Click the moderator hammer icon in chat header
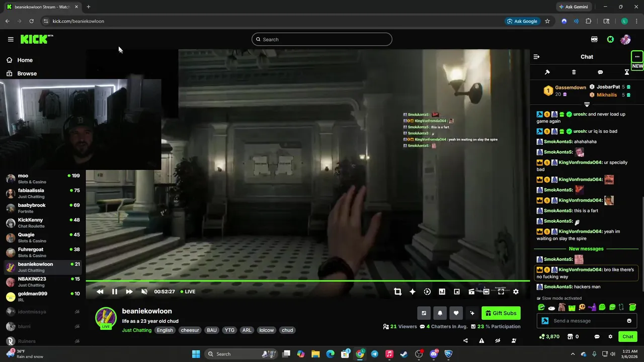Image resolution: width=644 pixels, height=362 pixels. pos(547,72)
